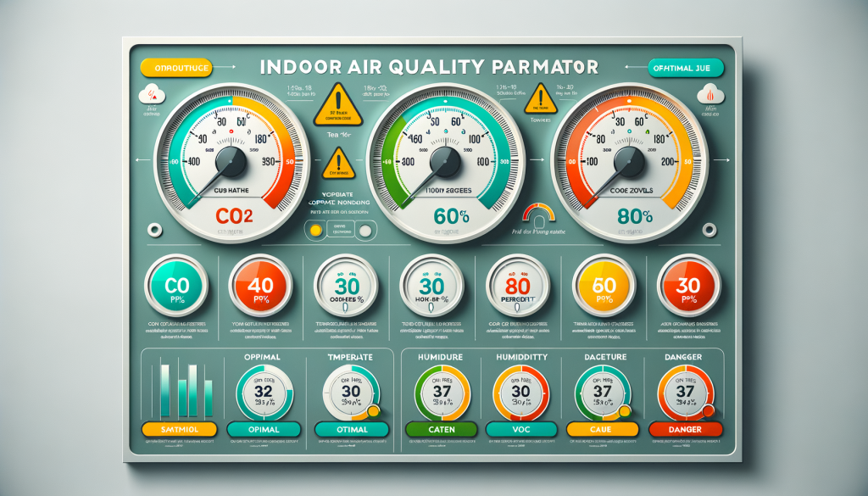The image size is (868, 496).
Task: Open the 30 dial under HUMIDDITTY
Action: tap(520, 393)
